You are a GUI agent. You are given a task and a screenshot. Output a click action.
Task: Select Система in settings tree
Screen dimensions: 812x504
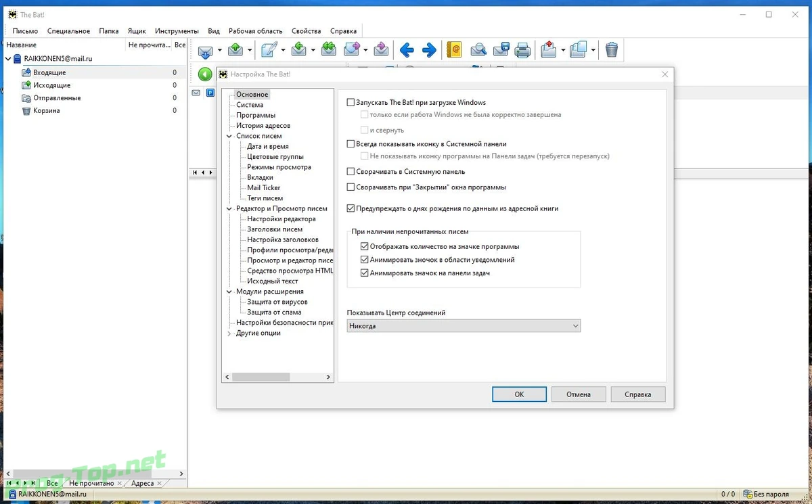[250, 105]
